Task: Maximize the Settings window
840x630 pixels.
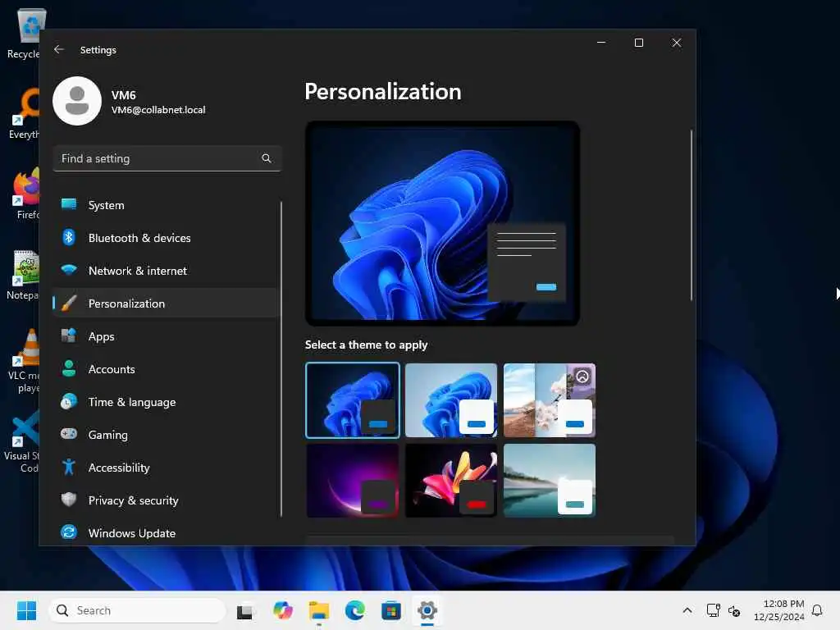Action: [x=638, y=43]
